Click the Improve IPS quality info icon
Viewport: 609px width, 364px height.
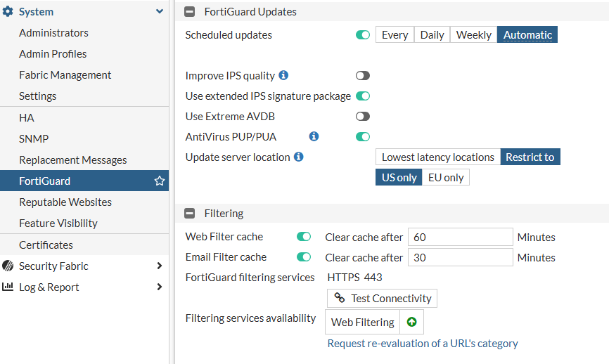point(283,75)
